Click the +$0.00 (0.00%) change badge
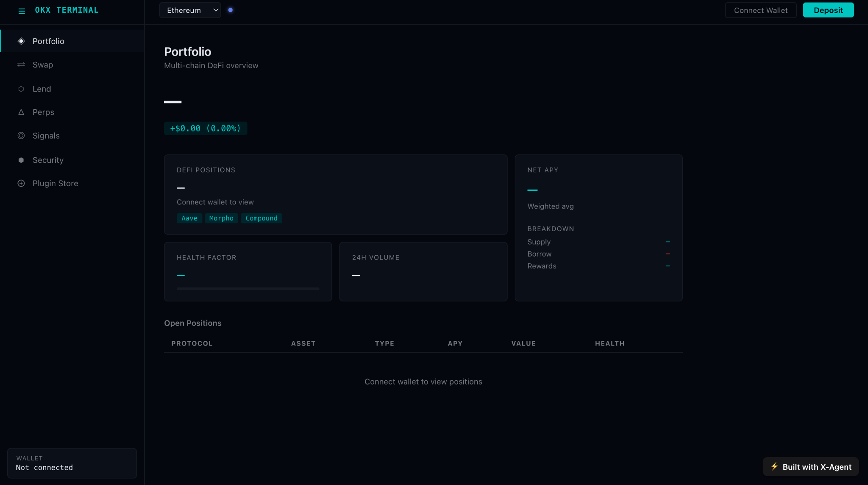868x485 pixels. 206,128
